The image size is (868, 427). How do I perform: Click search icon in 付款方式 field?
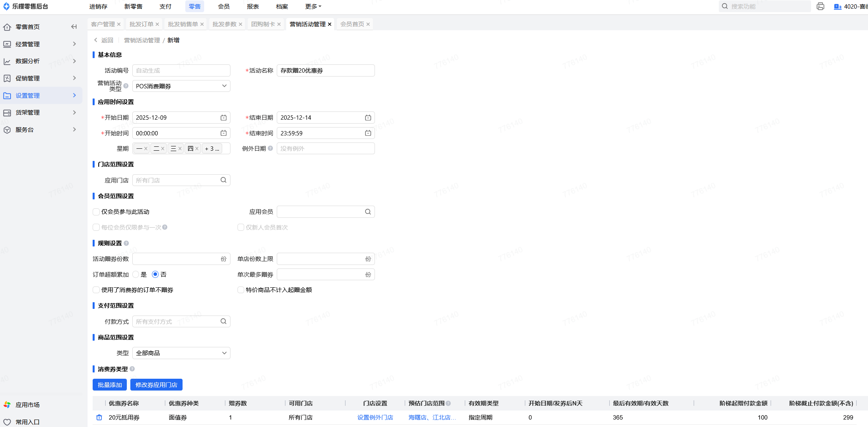pos(223,321)
